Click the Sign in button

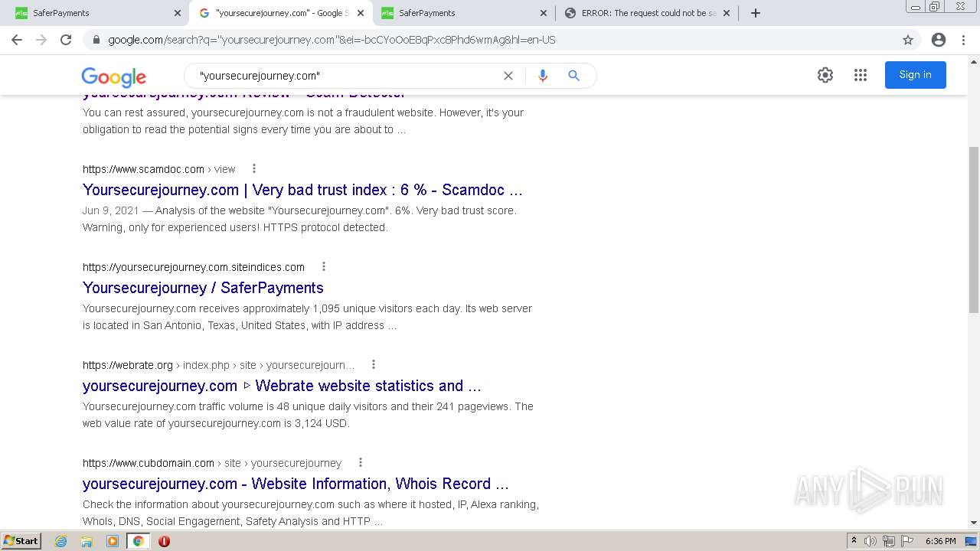tap(915, 75)
